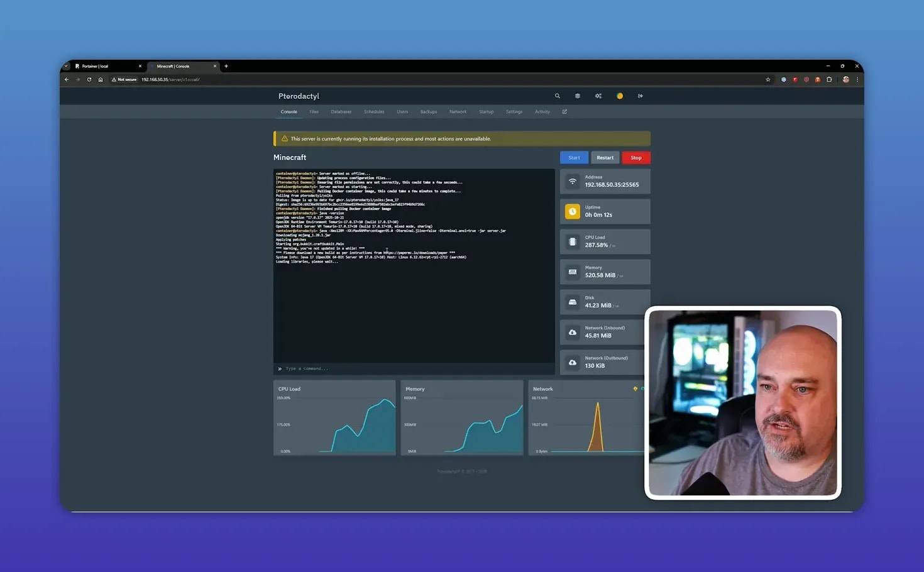This screenshot has width=924, height=572.
Task: Bookmark this page with the star icon
Action: [768, 80]
